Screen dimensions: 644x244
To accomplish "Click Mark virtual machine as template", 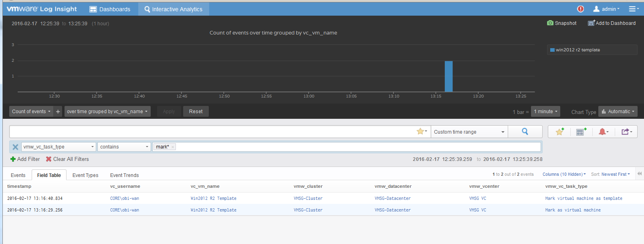I will click(584, 198).
